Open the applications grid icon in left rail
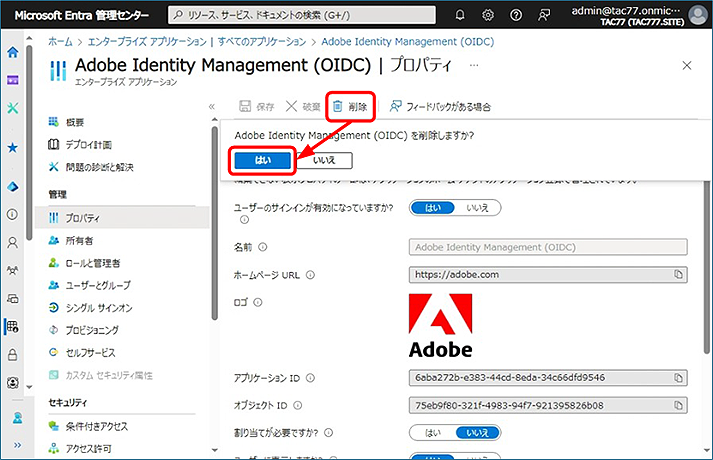This screenshot has width=713, height=460. 13,326
